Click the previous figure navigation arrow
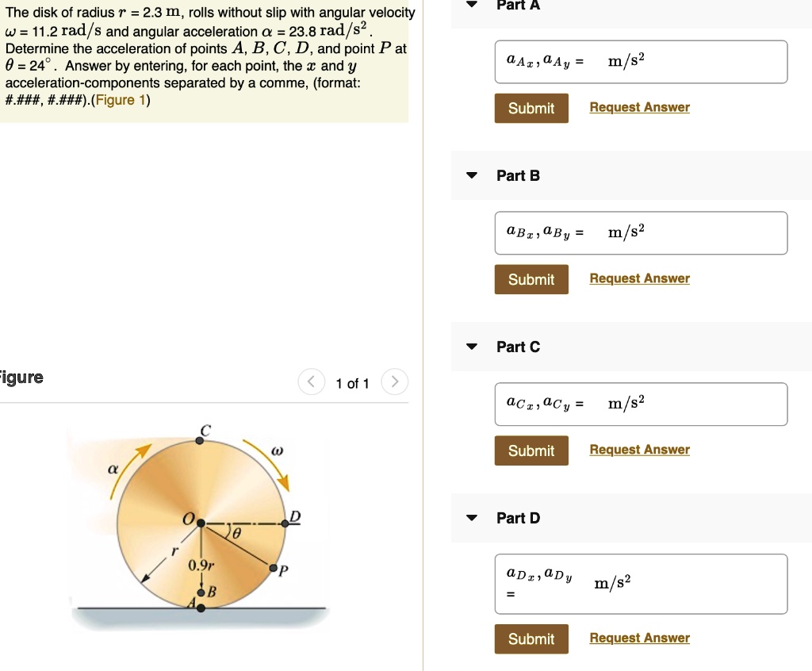 (311, 382)
